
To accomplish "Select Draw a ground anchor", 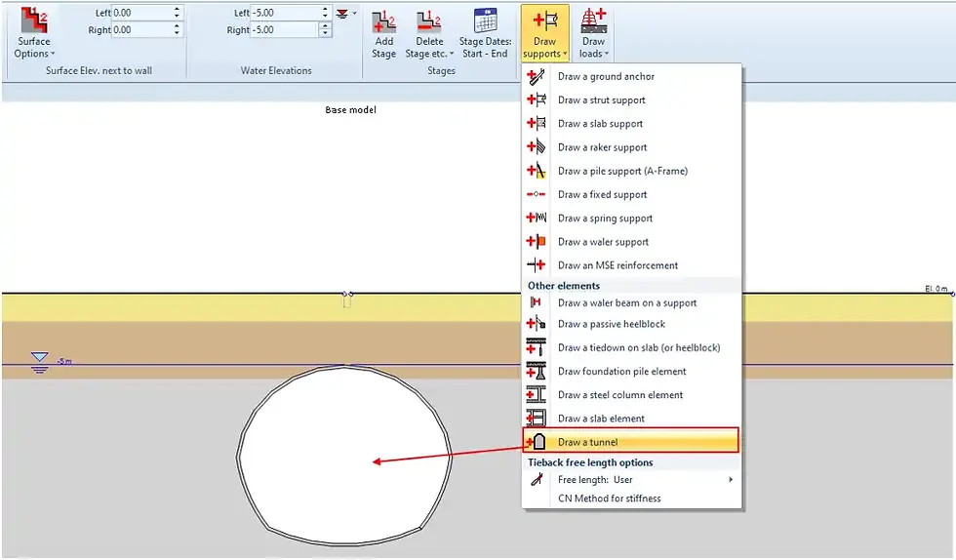I will click(x=606, y=76).
